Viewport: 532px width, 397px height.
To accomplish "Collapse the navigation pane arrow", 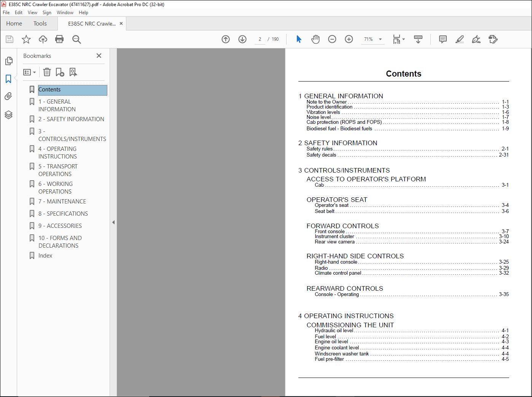I will pos(113,222).
